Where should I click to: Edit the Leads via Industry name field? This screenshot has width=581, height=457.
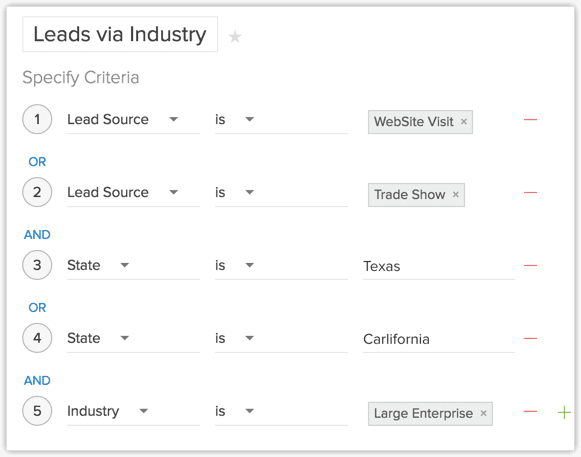point(120,34)
